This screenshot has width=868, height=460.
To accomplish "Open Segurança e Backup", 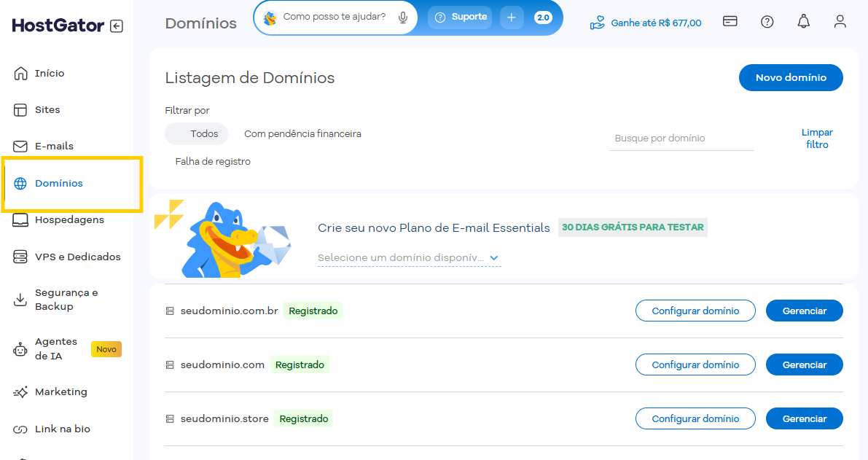I will point(66,300).
